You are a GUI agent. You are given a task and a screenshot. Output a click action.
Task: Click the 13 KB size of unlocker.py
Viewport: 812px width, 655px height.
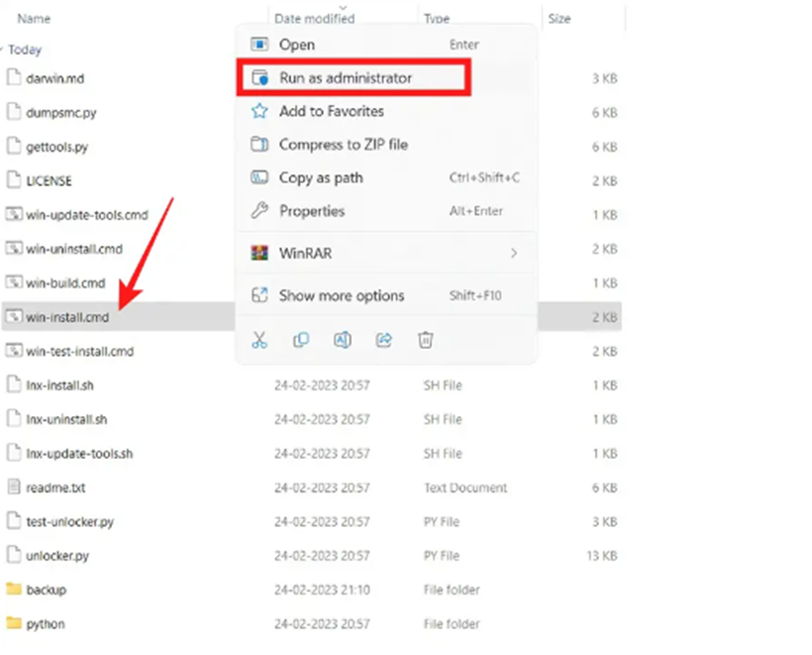602,556
